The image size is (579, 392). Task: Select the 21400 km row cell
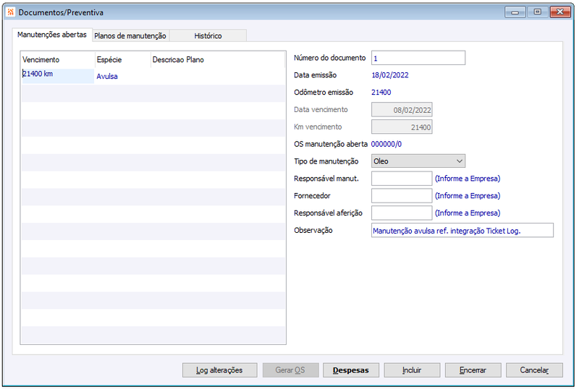[58, 76]
